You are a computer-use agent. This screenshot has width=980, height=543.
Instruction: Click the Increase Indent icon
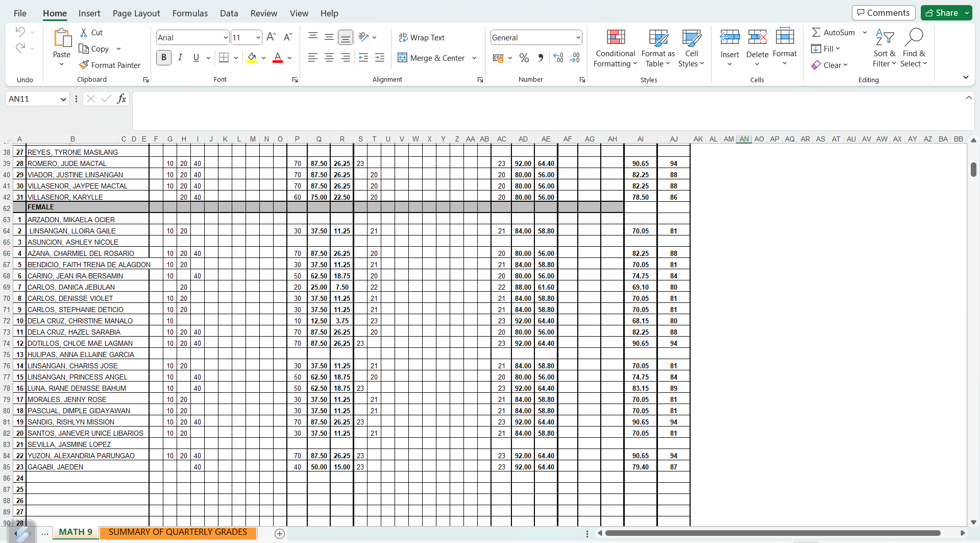[x=380, y=58]
